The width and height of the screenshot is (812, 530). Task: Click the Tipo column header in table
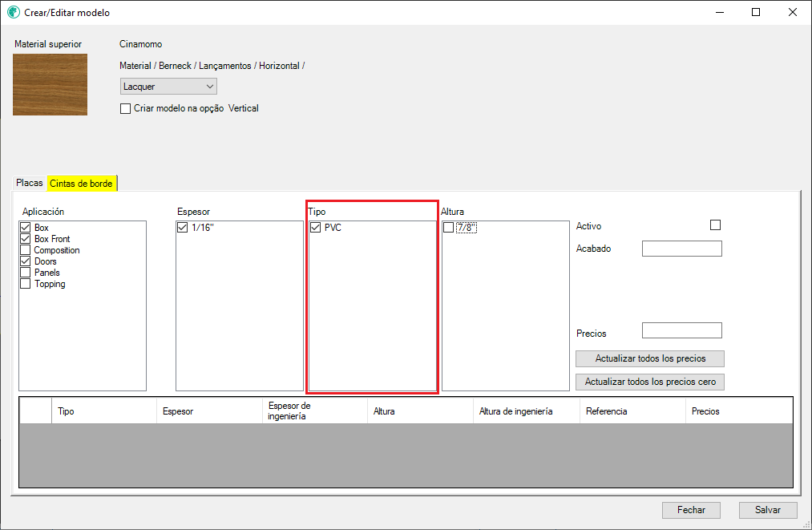[x=104, y=411]
